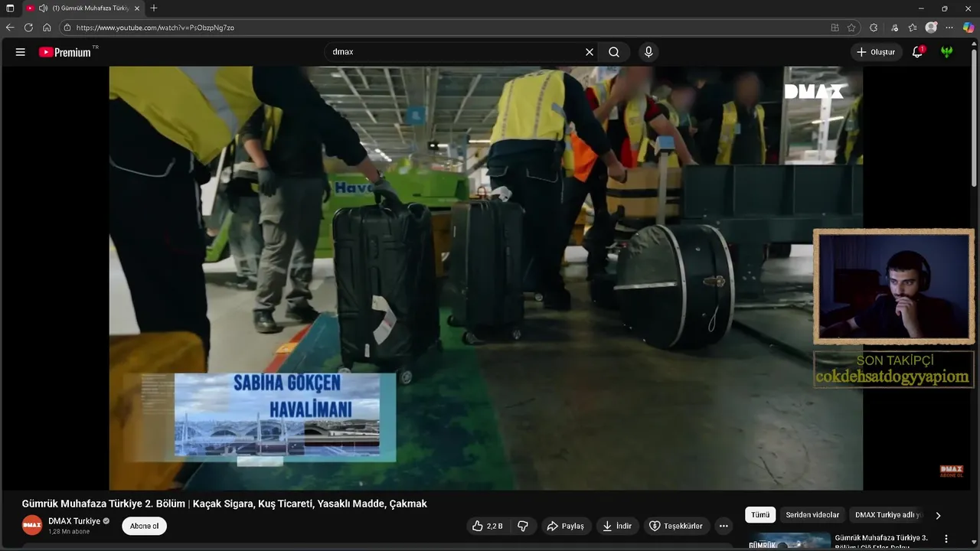Add this page to favorites star

851,28
